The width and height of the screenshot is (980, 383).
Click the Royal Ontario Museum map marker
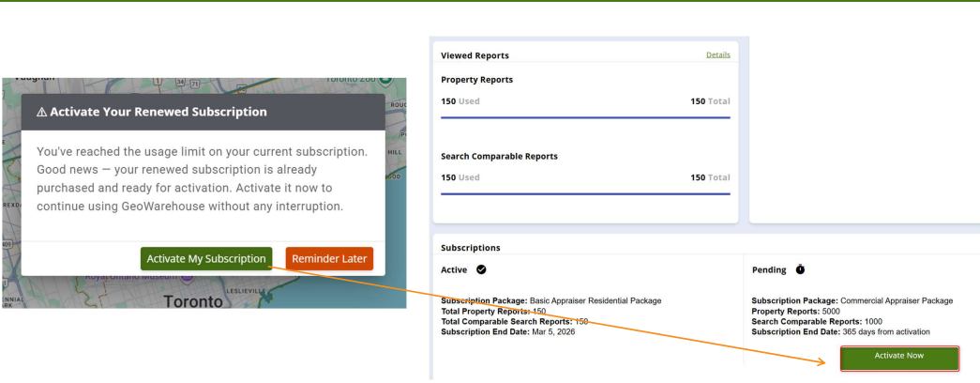point(187,279)
